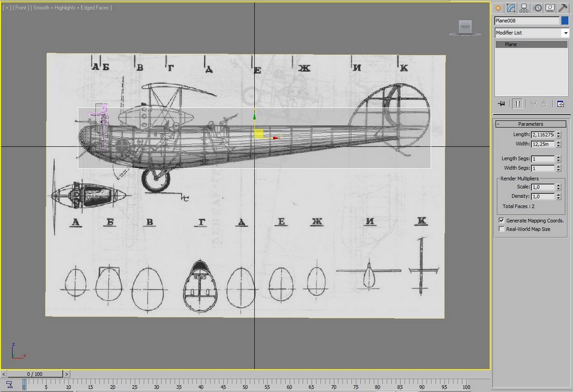Click the Length Segs field
The width and height of the screenshot is (573, 392).
click(543, 159)
